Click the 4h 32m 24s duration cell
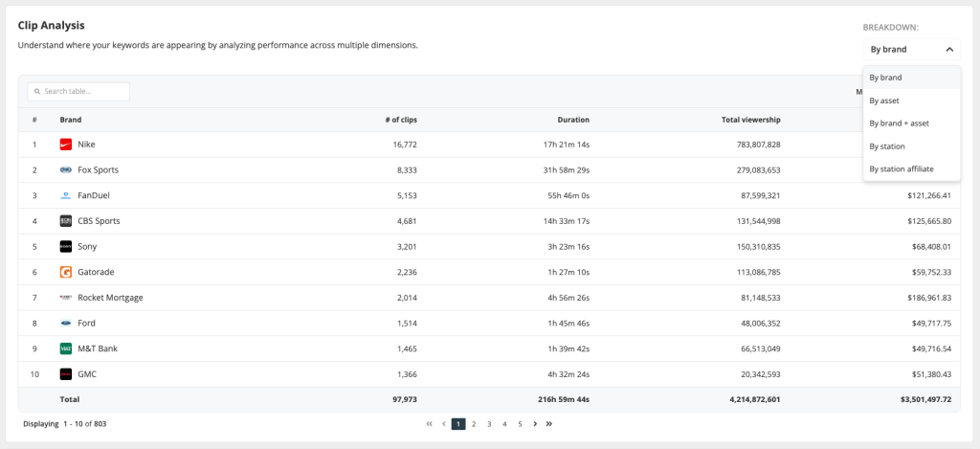 pos(568,374)
